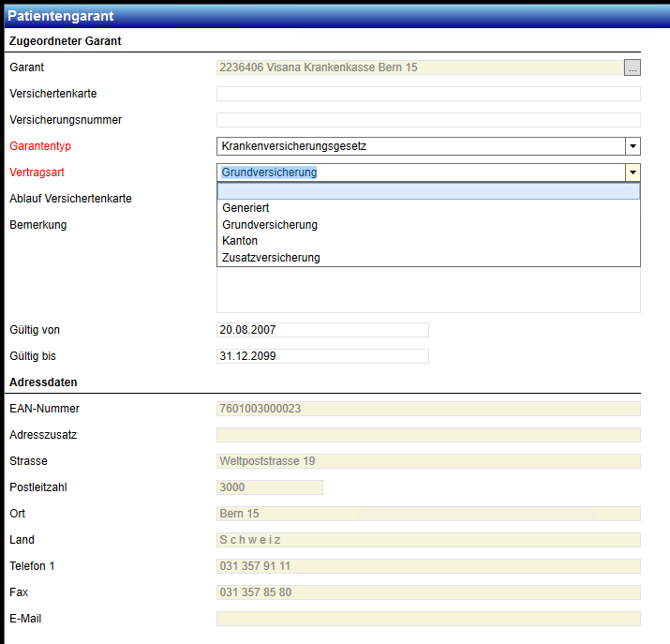
Task: Click the Gültig von date field
Action: point(322,330)
